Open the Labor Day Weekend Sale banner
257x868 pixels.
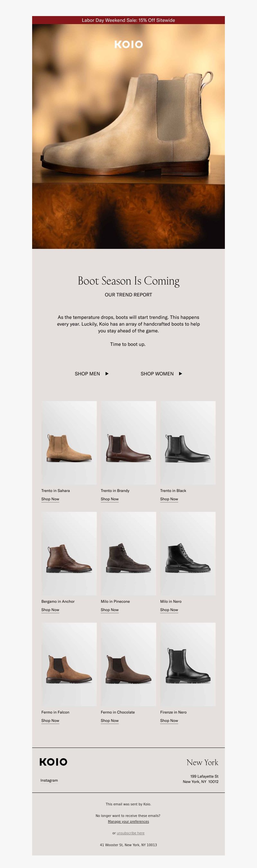tap(128, 20)
